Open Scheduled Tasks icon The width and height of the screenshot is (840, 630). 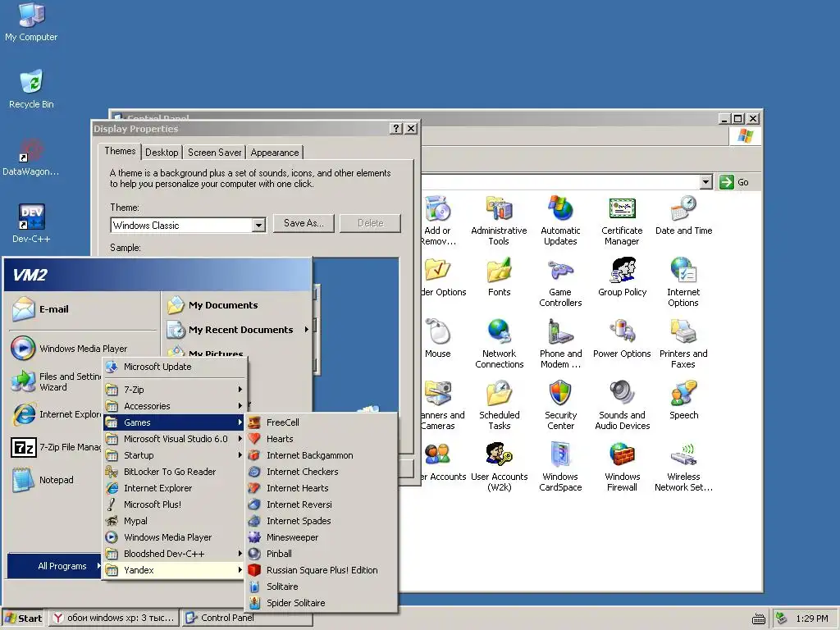[x=500, y=405]
